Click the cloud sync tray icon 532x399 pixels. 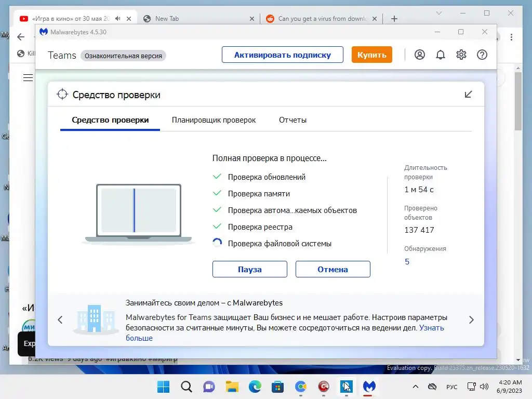[432, 387]
